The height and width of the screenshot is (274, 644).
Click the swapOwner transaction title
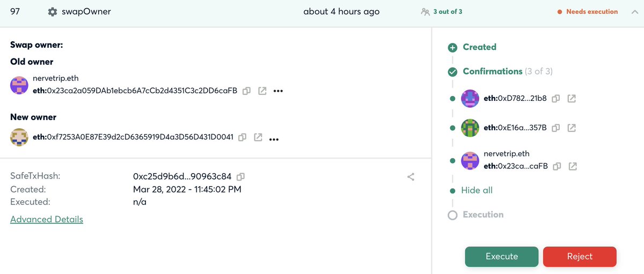86,11
